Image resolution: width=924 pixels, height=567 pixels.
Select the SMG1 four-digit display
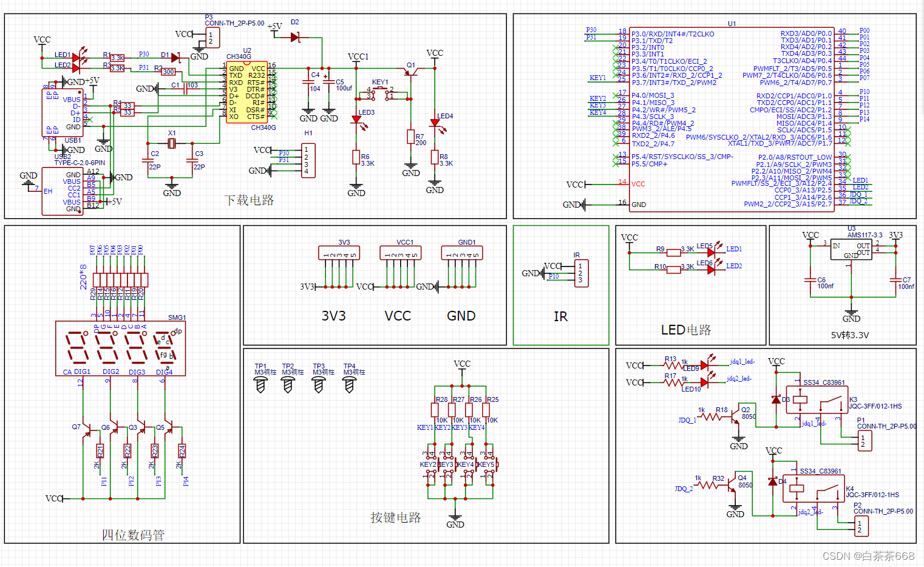pyautogui.click(x=120, y=348)
